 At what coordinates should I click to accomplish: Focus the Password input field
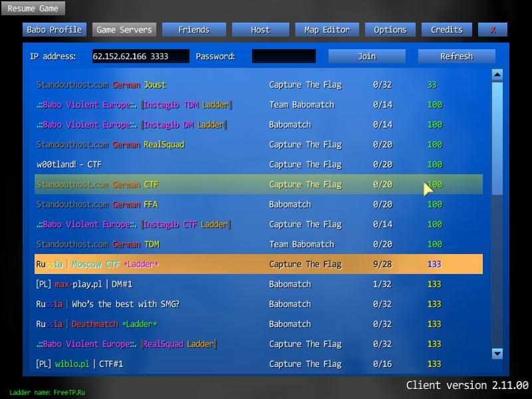(x=283, y=57)
